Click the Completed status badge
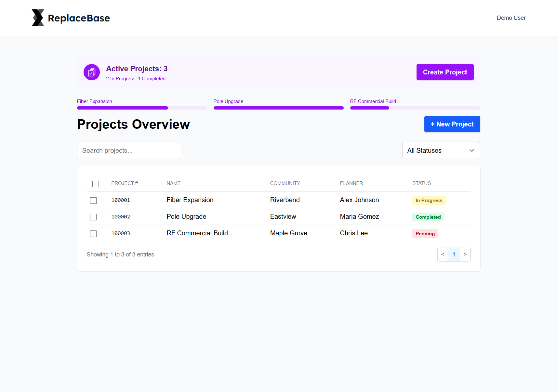The width and height of the screenshot is (558, 392). coord(428,217)
